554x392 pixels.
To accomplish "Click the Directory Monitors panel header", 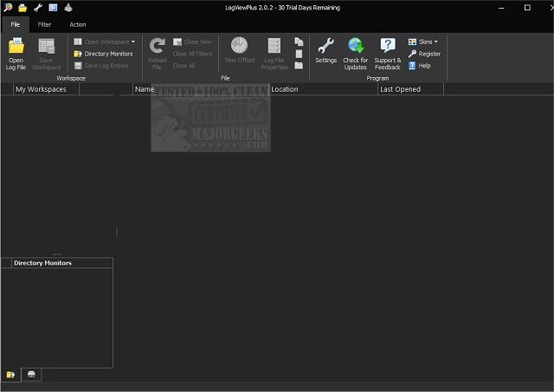I will point(62,263).
